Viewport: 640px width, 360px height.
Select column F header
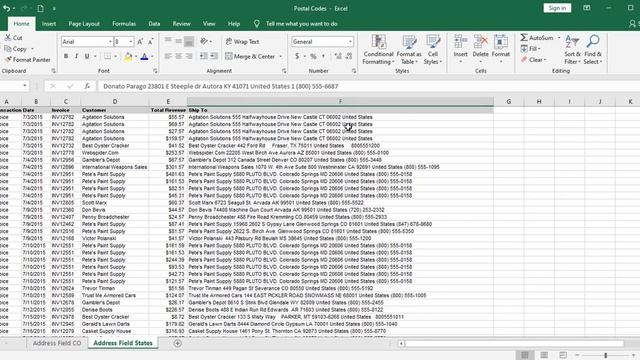click(x=340, y=101)
